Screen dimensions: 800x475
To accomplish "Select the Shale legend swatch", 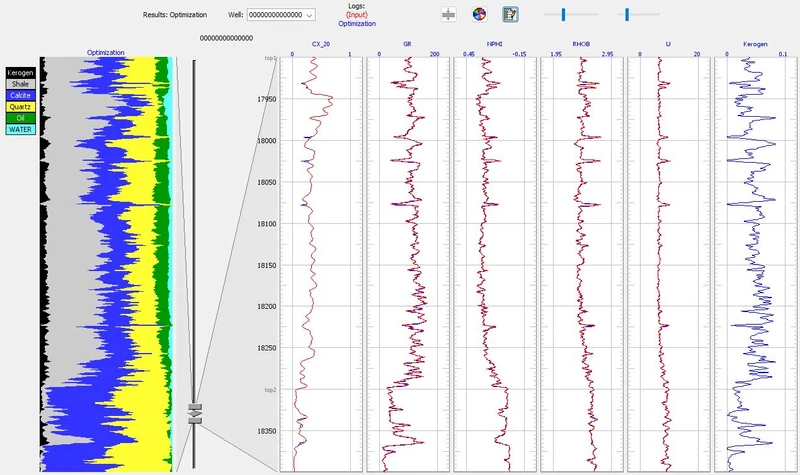I will [x=20, y=84].
